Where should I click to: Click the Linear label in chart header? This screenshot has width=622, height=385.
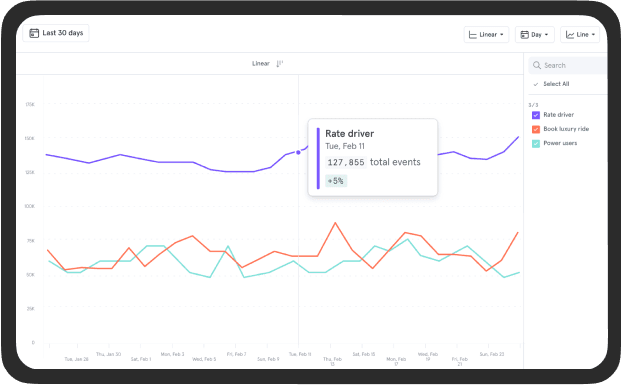coord(261,63)
